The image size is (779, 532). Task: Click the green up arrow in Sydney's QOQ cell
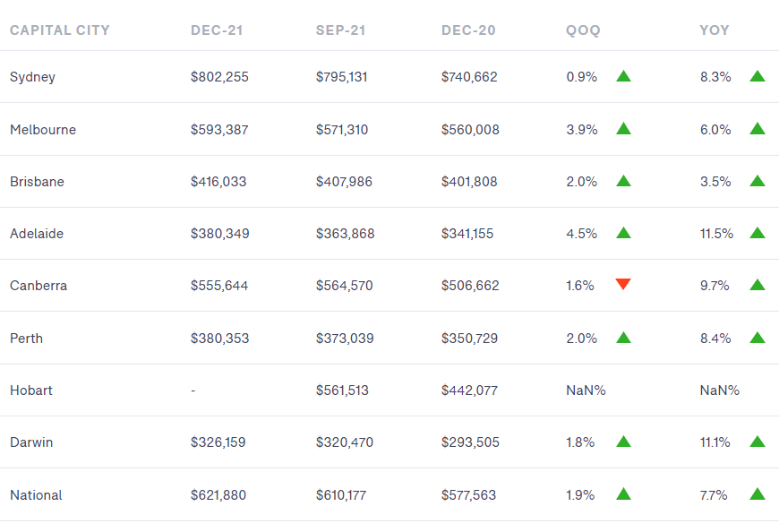tap(623, 76)
